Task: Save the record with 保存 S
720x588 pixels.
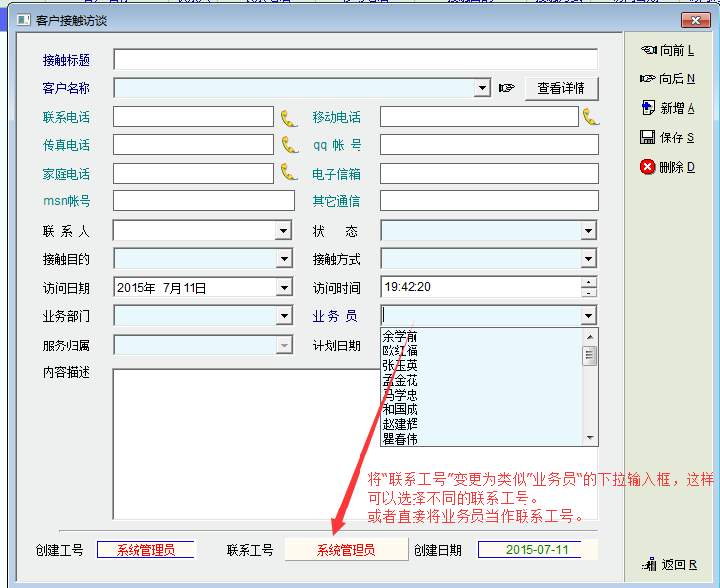Action: point(668,137)
